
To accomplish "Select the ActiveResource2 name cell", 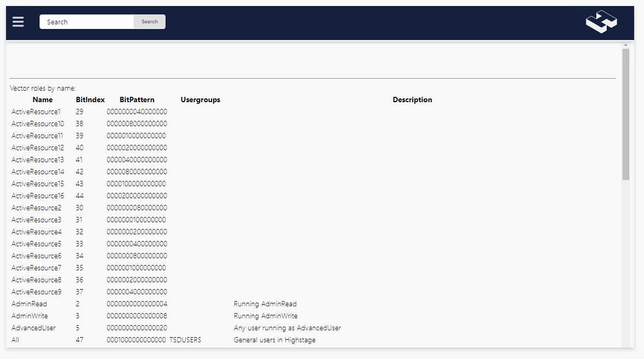I will click(x=37, y=208).
